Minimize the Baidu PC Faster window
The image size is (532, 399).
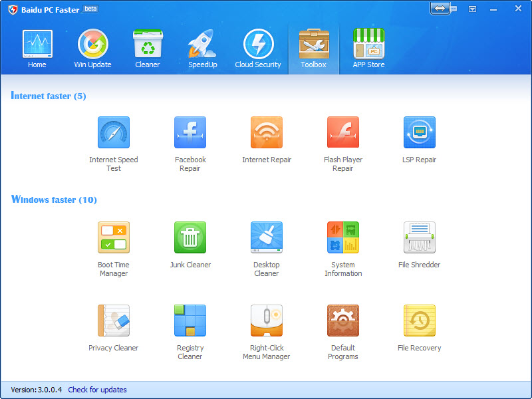pos(493,9)
